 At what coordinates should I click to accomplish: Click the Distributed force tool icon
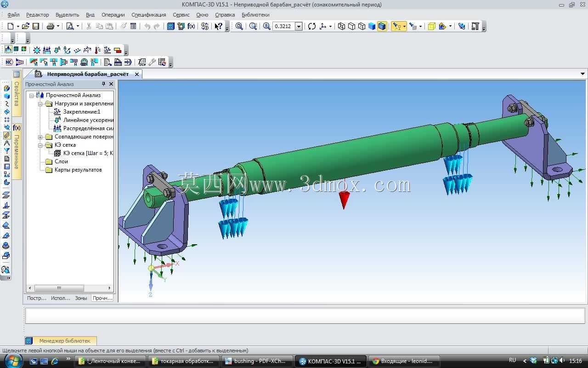(47, 50)
